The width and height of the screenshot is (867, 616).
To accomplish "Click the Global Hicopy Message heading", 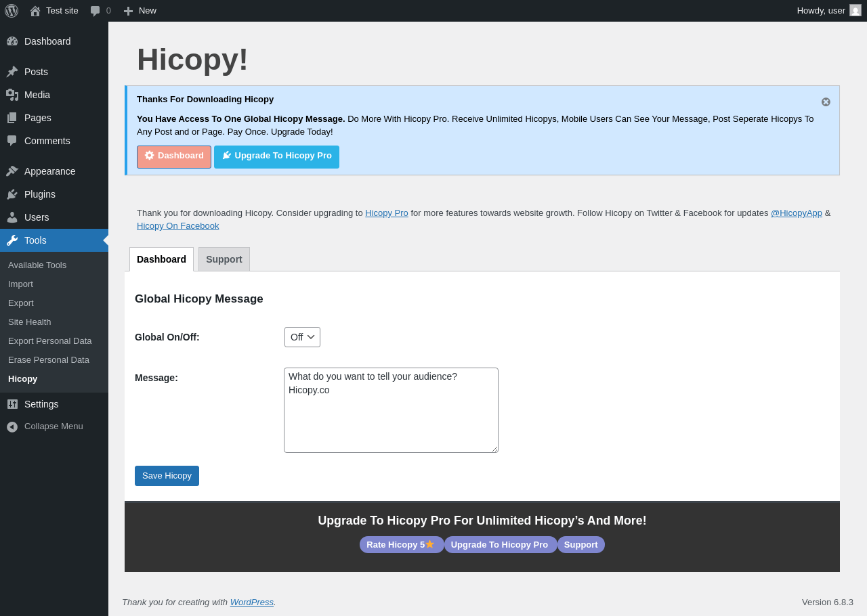I will click(x=199, y=299).
